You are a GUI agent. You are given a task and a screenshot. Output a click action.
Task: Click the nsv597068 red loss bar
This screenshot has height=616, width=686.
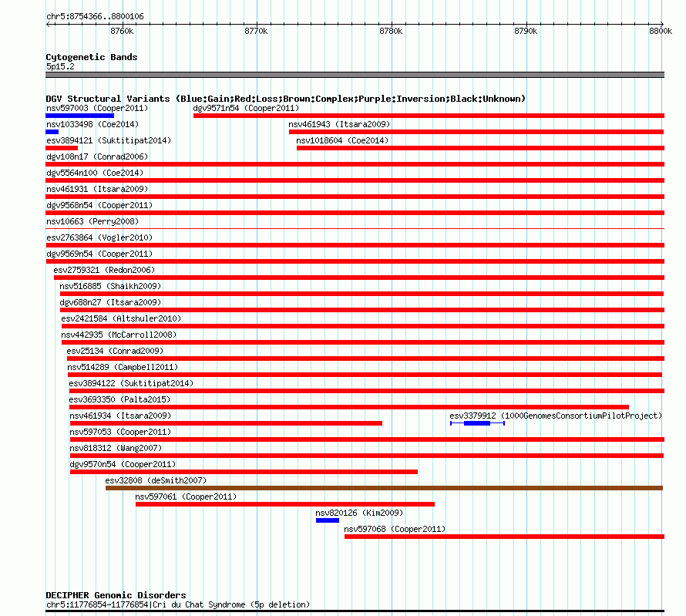(504, 537)
